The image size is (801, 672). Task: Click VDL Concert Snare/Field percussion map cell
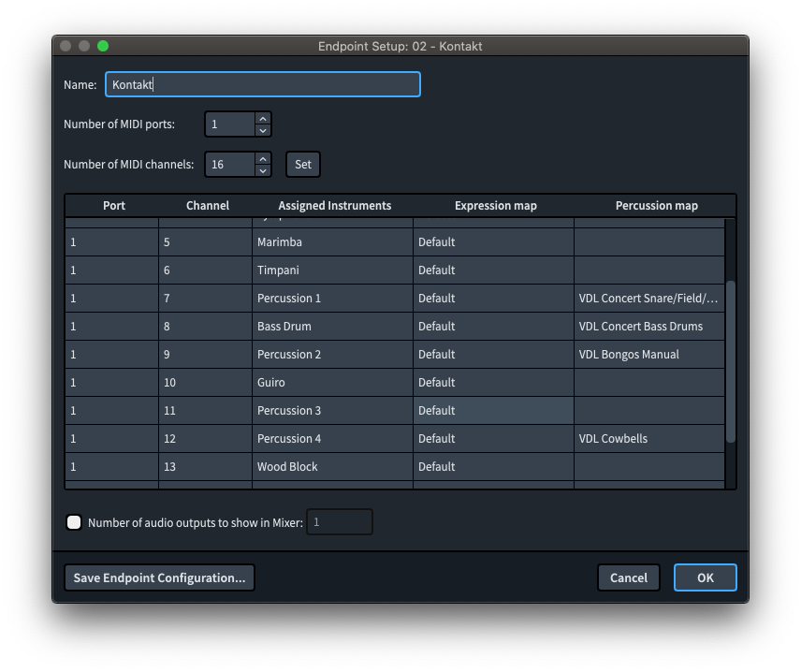(649, 299)
